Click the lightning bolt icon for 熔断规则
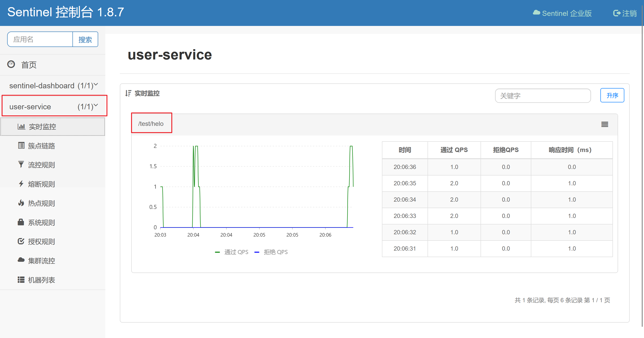 pos(21,184)
